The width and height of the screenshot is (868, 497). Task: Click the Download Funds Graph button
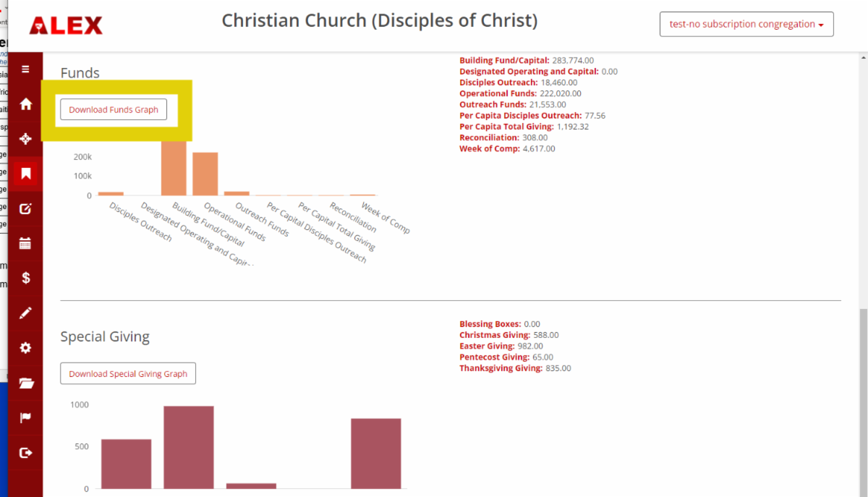tap(114, 109)
